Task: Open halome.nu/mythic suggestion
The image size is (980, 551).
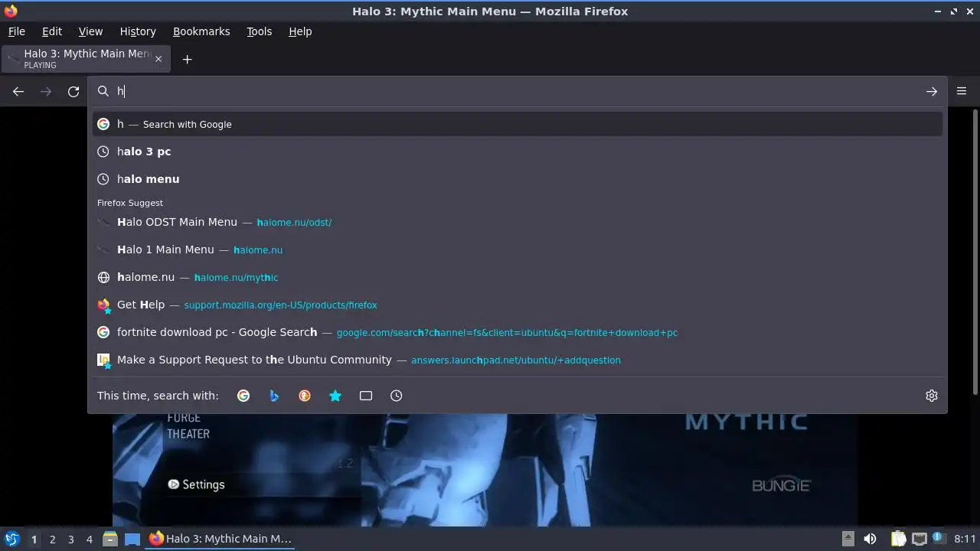Action: [x=518, y=277]
